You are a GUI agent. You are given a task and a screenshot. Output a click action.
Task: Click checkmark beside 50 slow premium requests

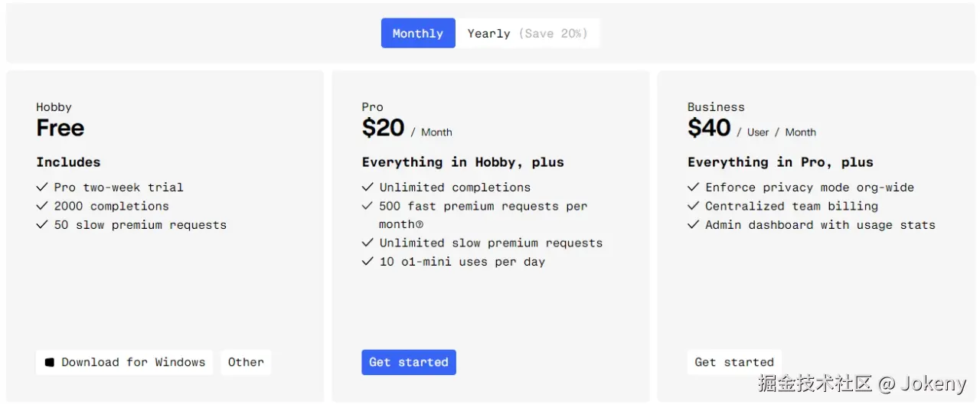pyautogui.click(x=42, y=225)
